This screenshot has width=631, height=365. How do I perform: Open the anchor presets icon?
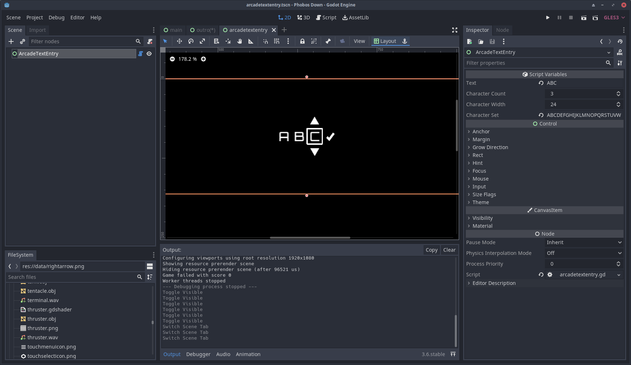click(405, 41)
